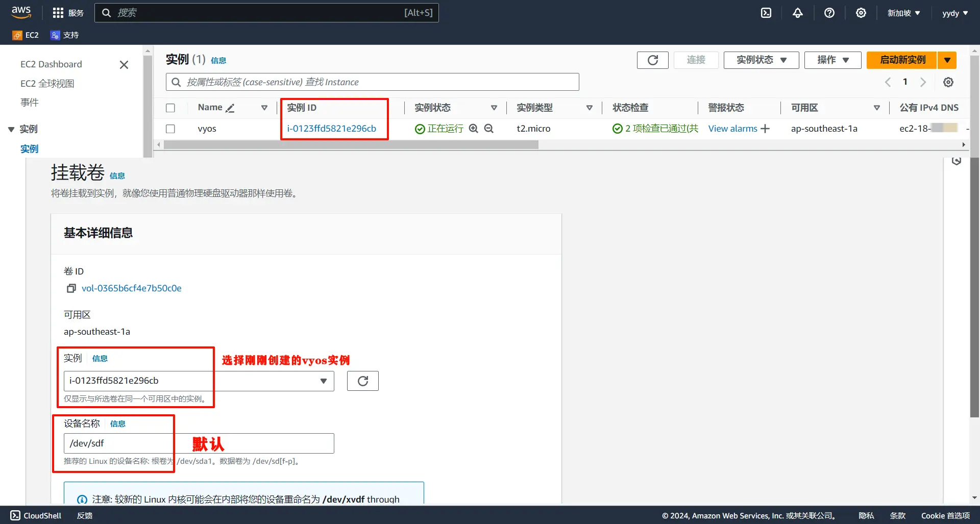Click the 连接 connect button
This screenshot has height=524, width=980.
tap(696, 60)
